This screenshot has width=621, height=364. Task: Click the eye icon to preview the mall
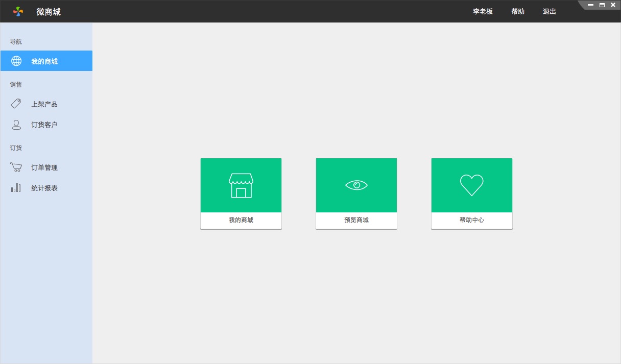356,185
